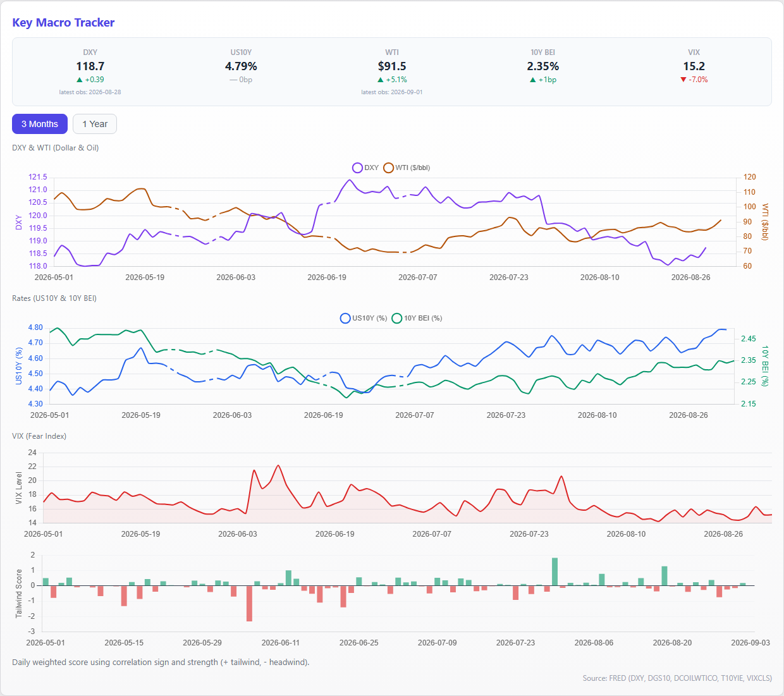Click the green up arrow under DXY
The width and height of the screenshot is (784, 696).
[80, 80]
